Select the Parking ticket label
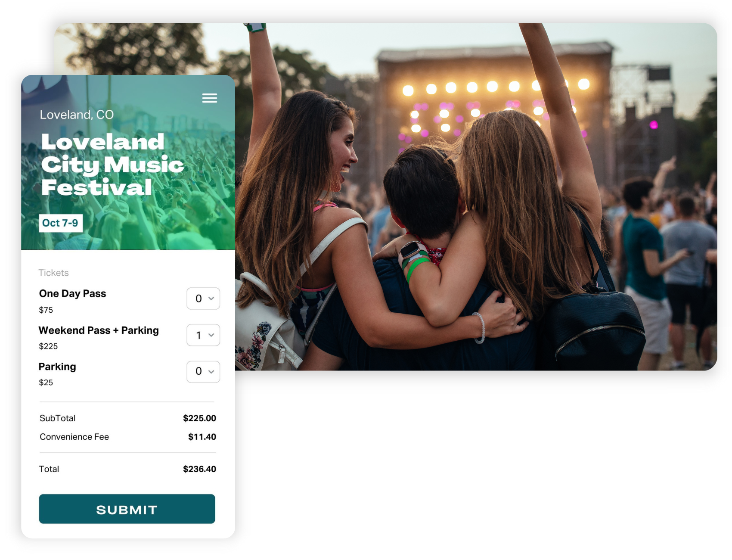This screenshot has height=560, width=732. pos(57,367)
